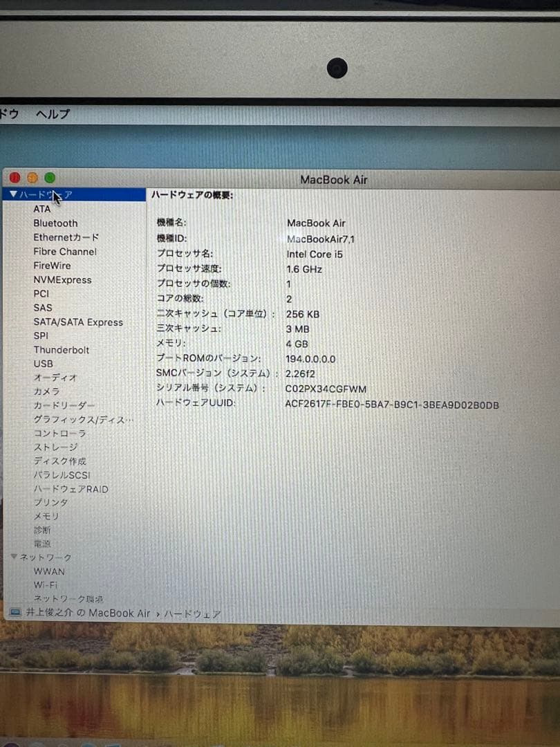This screenshot has width=560, height=747.
Task: Select カードリーダー in the sidebar
Action: click(x=64, y=405)
